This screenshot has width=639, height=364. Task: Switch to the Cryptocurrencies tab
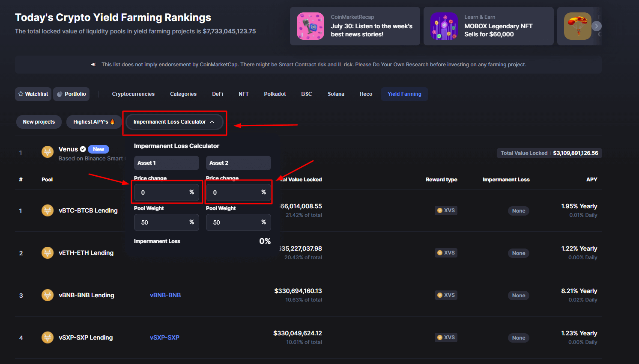point(133,94)
